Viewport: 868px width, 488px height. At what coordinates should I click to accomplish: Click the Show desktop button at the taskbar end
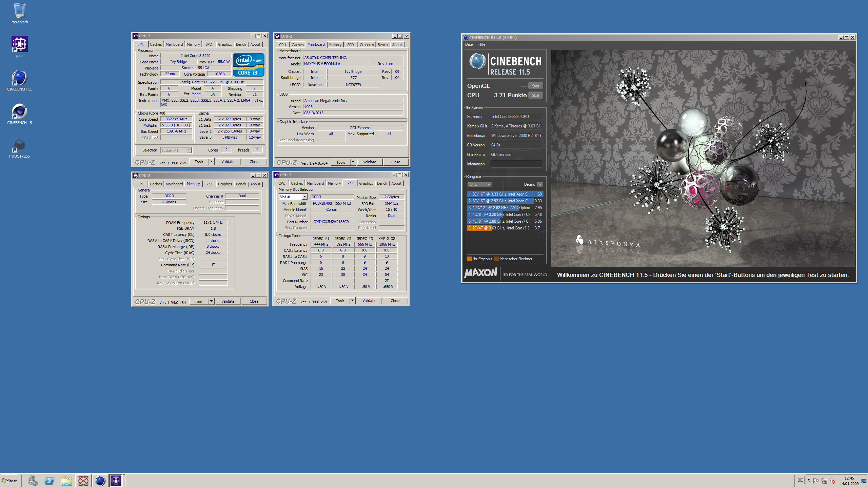pos(864,481)
